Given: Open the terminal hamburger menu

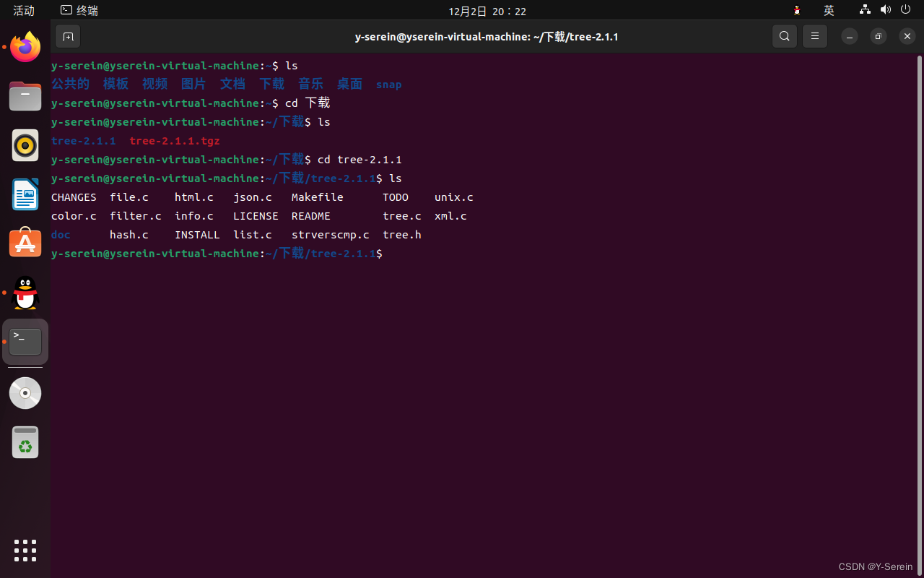Looking at the screenshot, I should click(814, 36).
